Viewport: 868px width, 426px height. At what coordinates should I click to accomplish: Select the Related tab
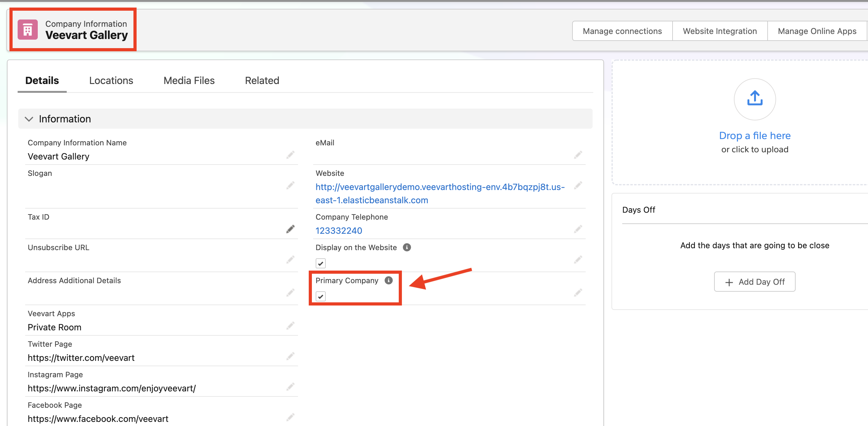click(x=262, y=81)
